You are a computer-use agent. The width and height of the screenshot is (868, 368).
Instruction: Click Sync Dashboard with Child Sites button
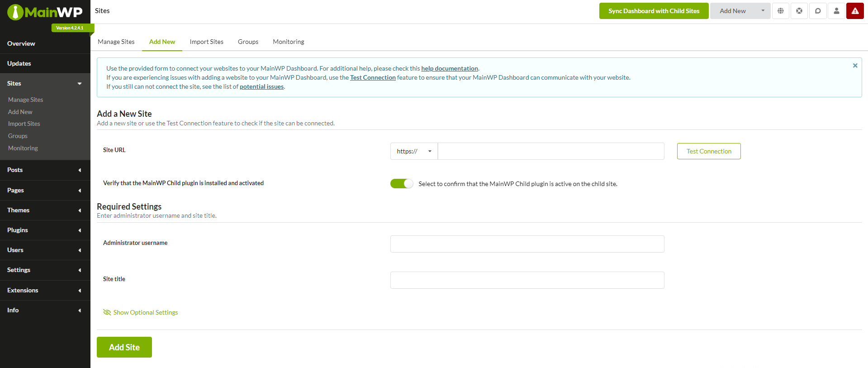[x=654, y=11]
